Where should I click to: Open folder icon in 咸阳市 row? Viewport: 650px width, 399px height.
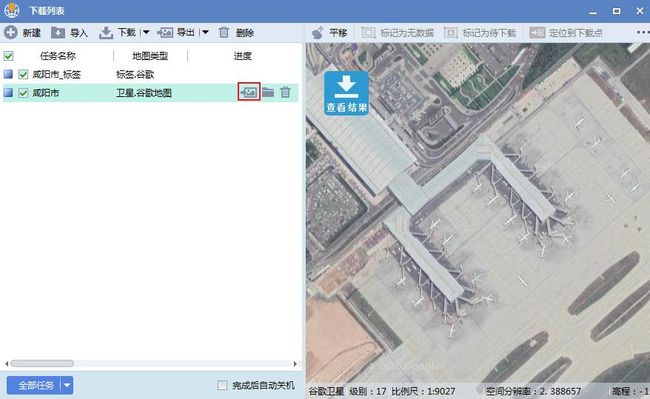(268, 92)
